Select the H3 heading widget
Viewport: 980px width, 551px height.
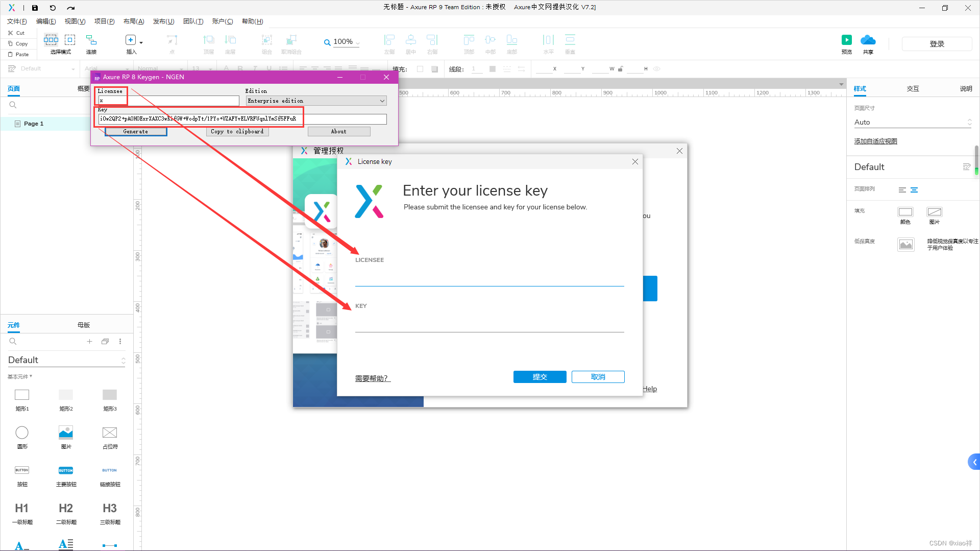click(110, 508)
